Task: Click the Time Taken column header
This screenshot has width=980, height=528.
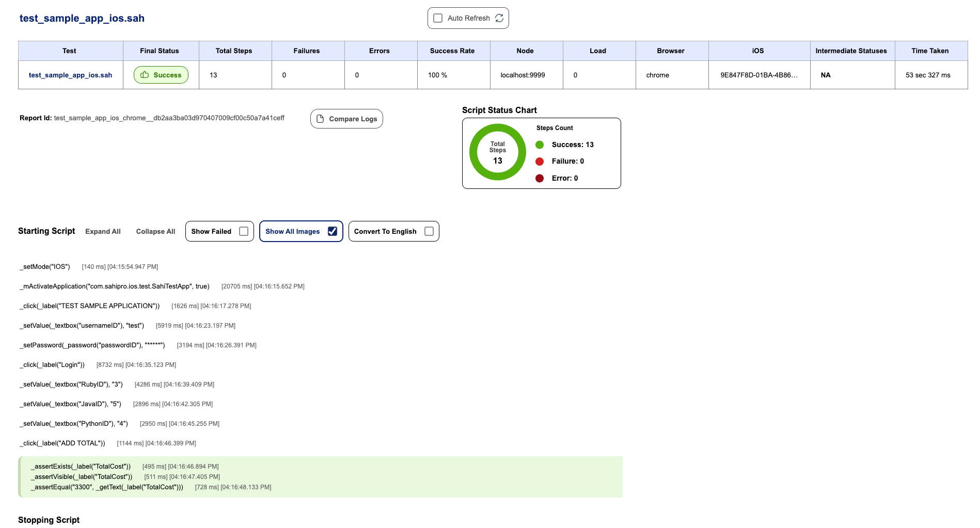Action: click(930, 51)
